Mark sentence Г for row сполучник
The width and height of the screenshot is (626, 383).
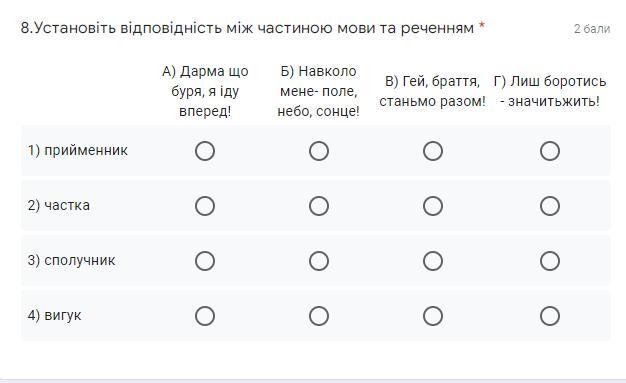click(550, 261)
